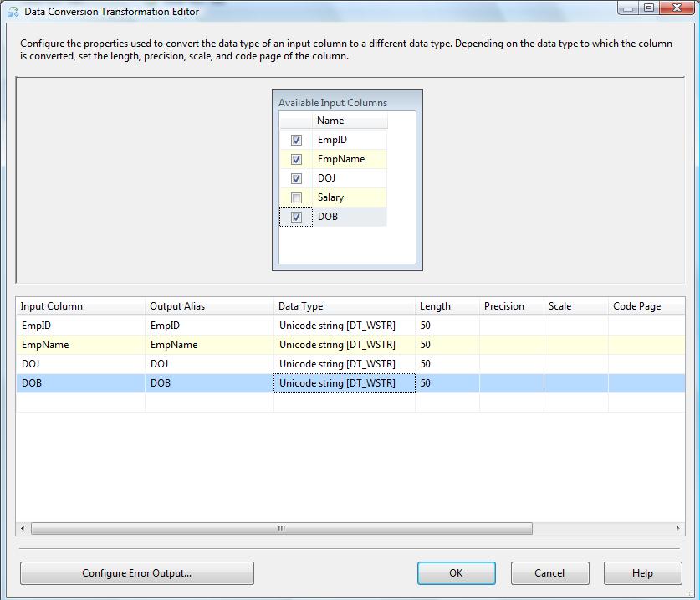The height and width of the screenshot is (600, 700).
Task: Enable the Salary input column checkbox
Action: [x=296, y=198]
